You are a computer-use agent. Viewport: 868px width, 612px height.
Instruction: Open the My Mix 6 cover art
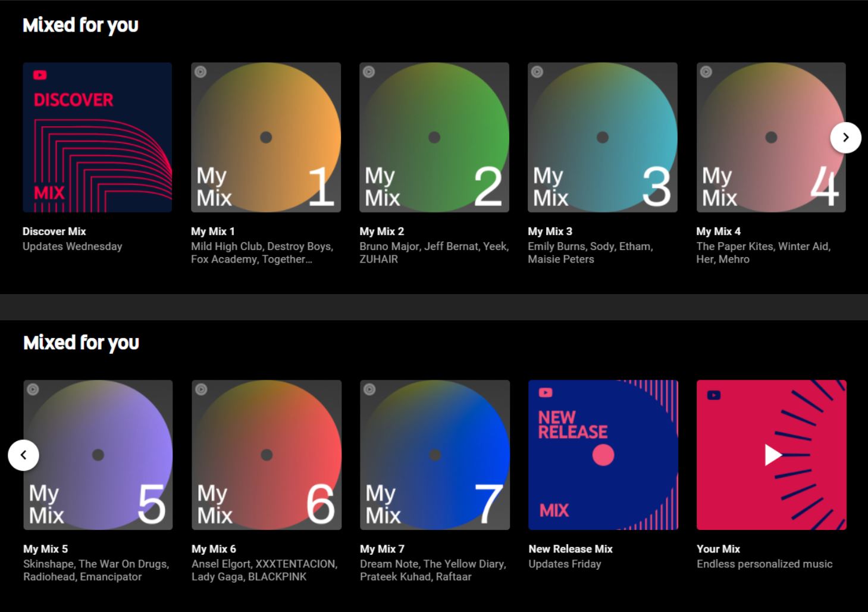coord(267,455)
